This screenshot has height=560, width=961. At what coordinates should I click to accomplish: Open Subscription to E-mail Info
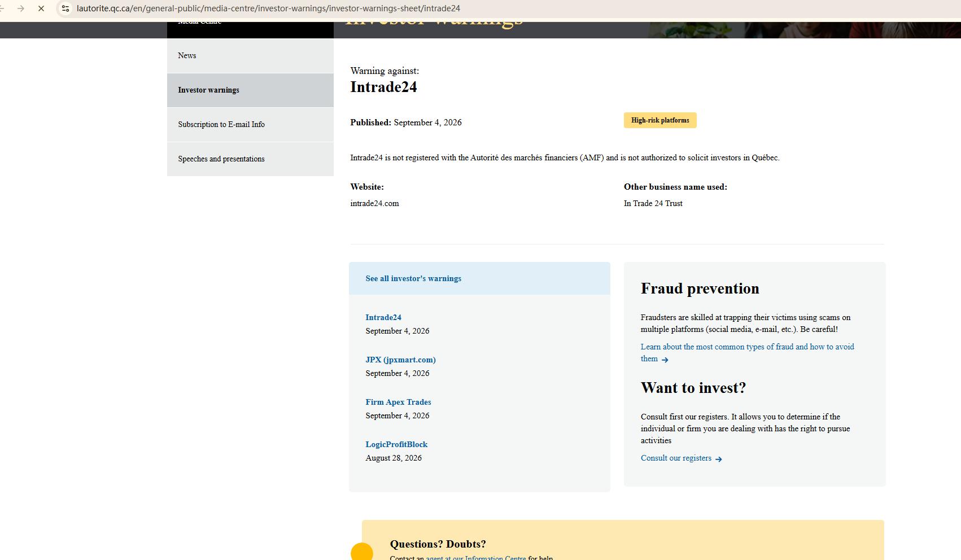(x=250, y=124)
